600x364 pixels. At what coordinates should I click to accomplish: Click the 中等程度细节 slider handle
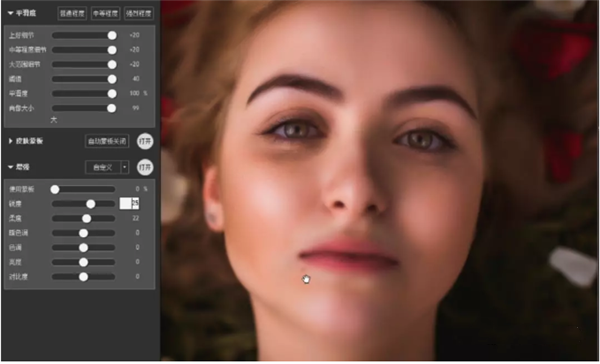[x=112, y=50]
